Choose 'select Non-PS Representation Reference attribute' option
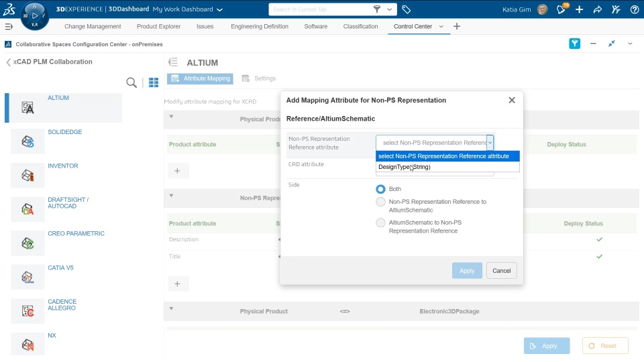 click(x=447, y=156)
